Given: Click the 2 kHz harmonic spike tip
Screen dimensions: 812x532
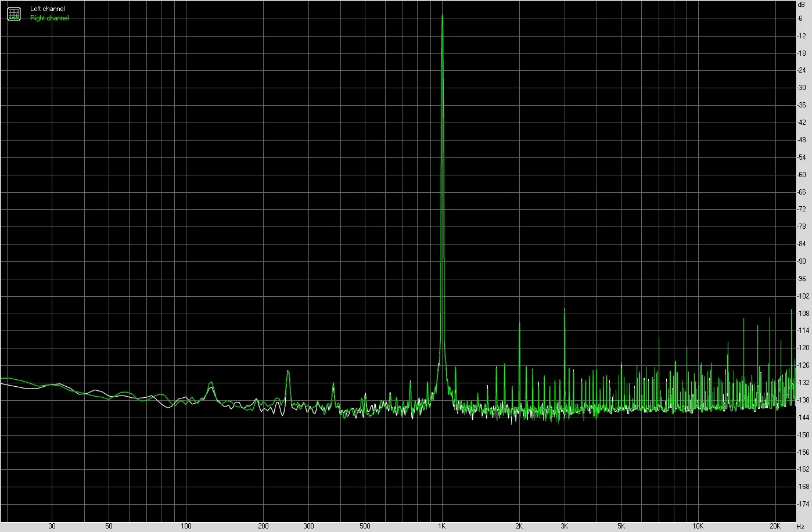Looking at the screenshot, I should pyautogui.click(x=519, y=323).
